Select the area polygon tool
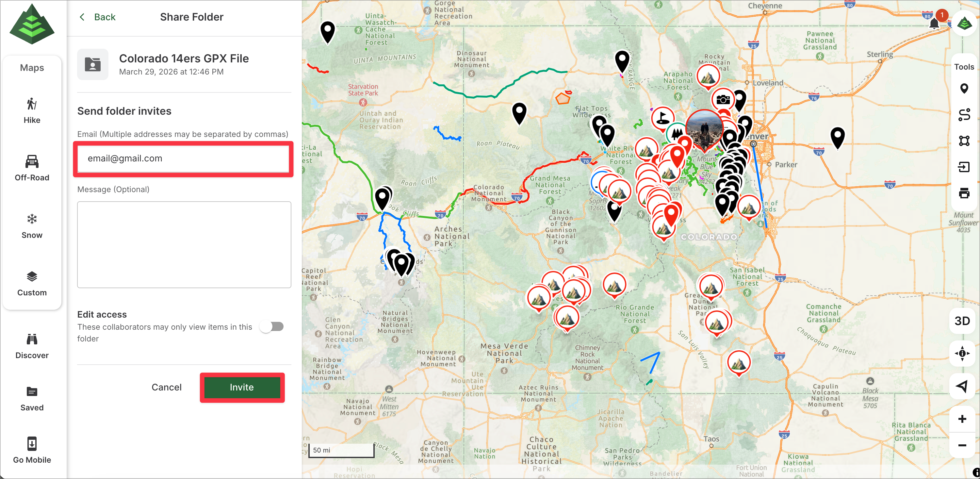Screen dimensions: 980x479 (x=964, y=141)
